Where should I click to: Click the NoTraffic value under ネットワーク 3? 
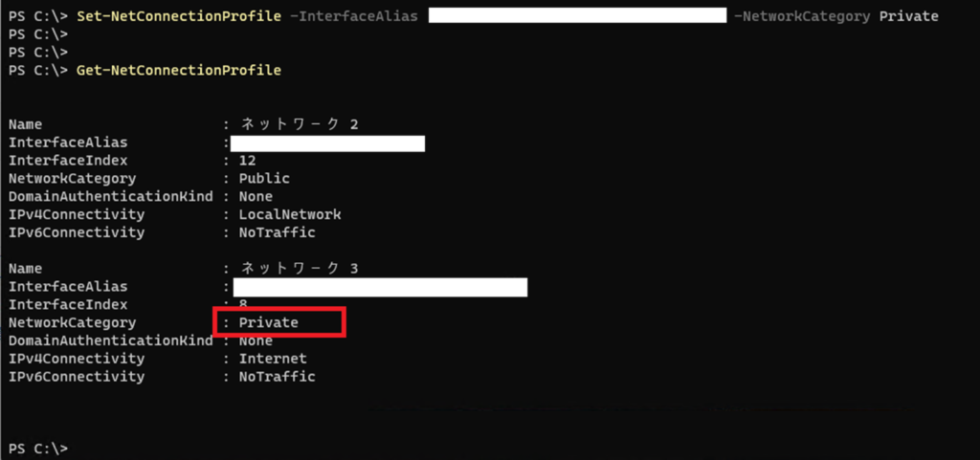pos(277,377)
